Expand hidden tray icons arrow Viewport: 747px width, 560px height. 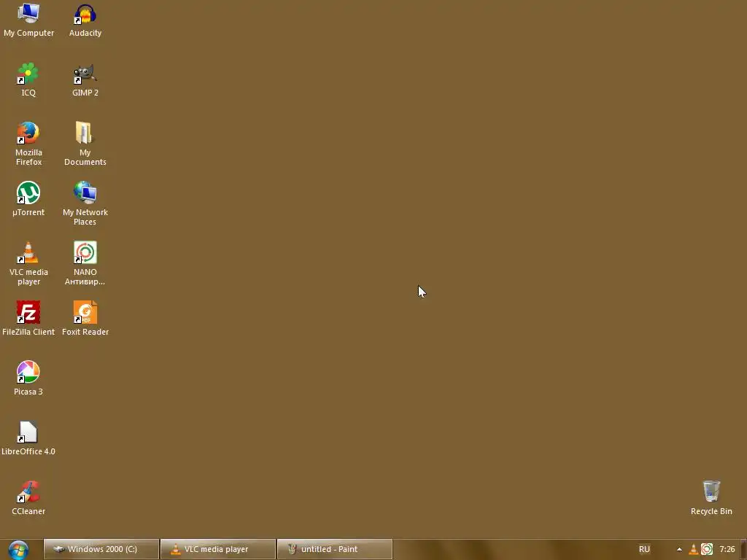pyautogui.click(x=679, y=549)
